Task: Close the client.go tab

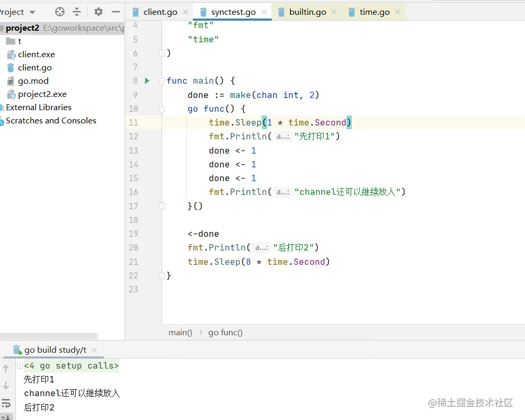Action: (x=185, y=12)
